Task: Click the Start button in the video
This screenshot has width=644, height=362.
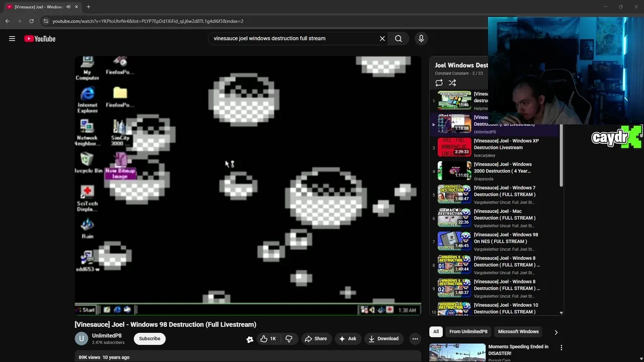Action: [86, 310]
